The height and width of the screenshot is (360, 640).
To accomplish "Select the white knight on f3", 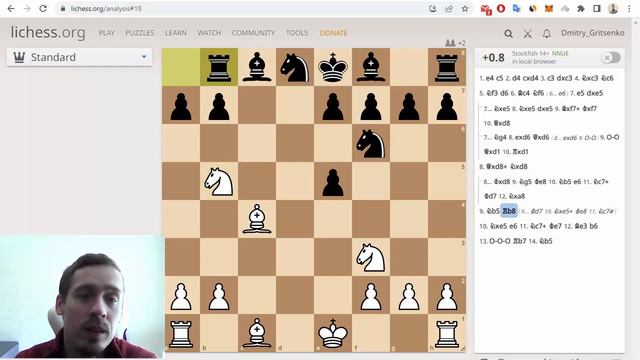I will click(x=371, y=257).
